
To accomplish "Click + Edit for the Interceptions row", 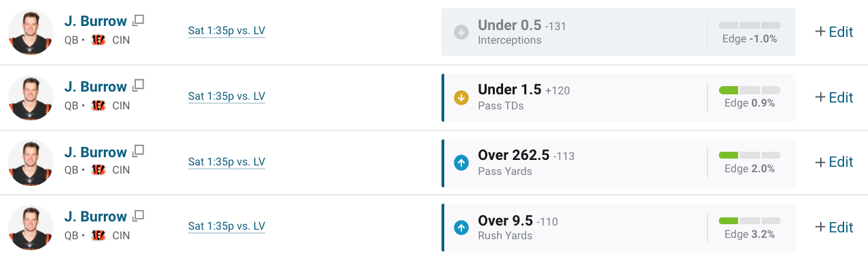I will pos(834,31).
